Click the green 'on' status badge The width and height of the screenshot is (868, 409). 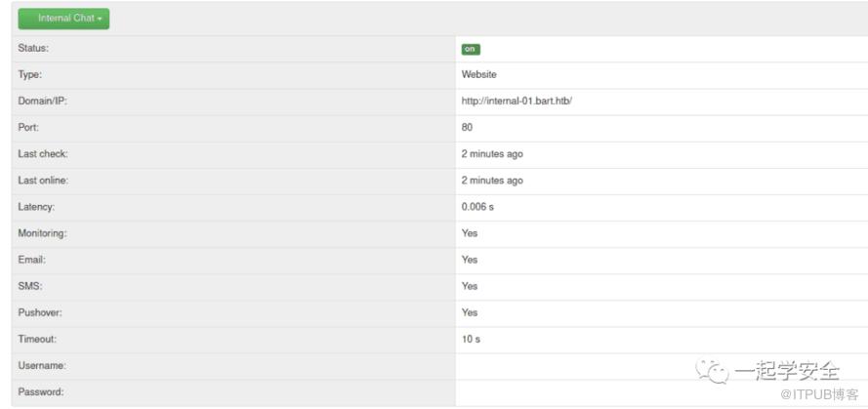tap(471, 49)
